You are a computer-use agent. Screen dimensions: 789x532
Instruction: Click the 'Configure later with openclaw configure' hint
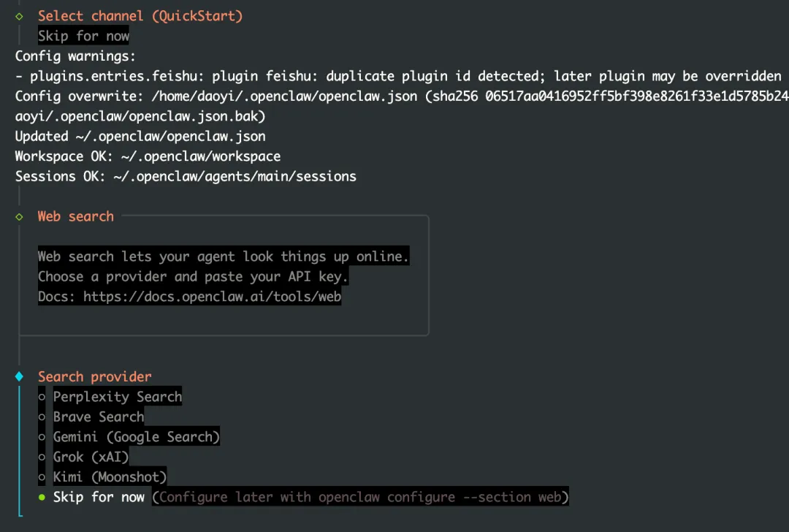tap(360, 497)
